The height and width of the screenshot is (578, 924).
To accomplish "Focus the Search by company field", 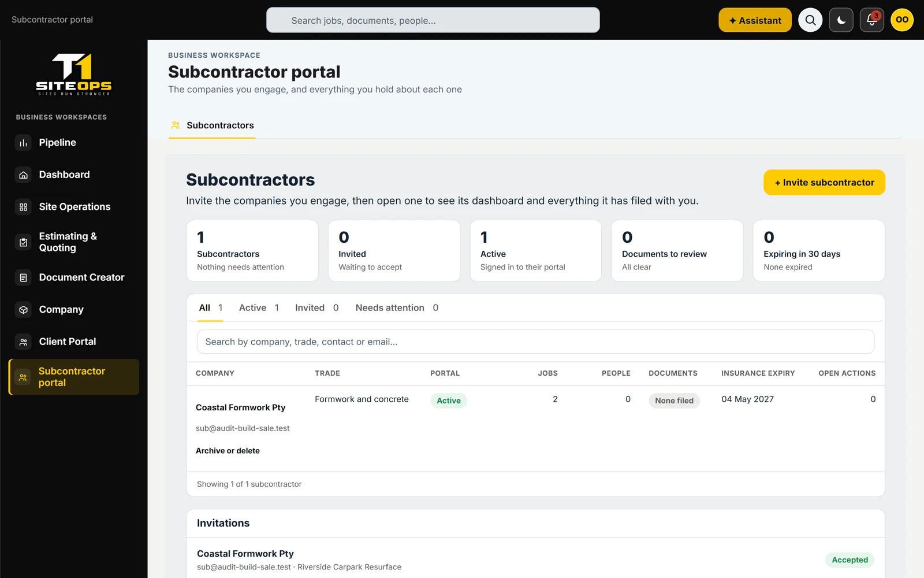I will pos(535,342).
